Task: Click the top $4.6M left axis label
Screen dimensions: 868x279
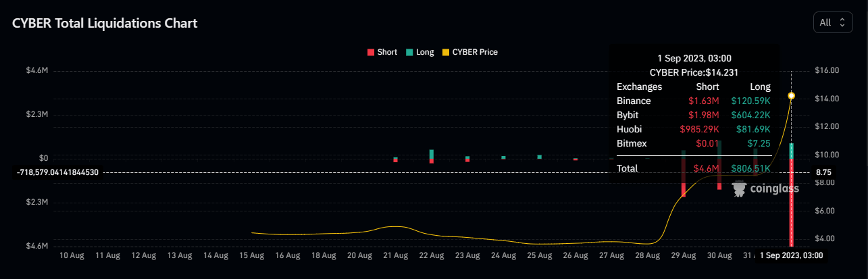Action: point(37,70)
